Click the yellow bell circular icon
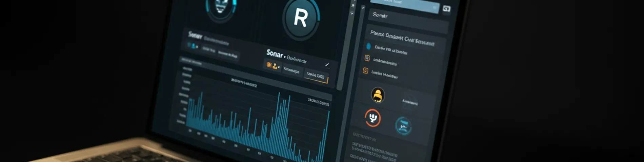The width and height of the screenshot is (644, 162). click(x=378, y=95)
